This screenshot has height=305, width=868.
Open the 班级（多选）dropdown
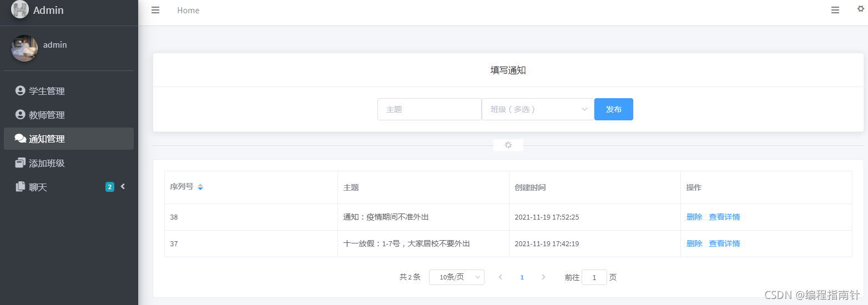tap(538, 109)
